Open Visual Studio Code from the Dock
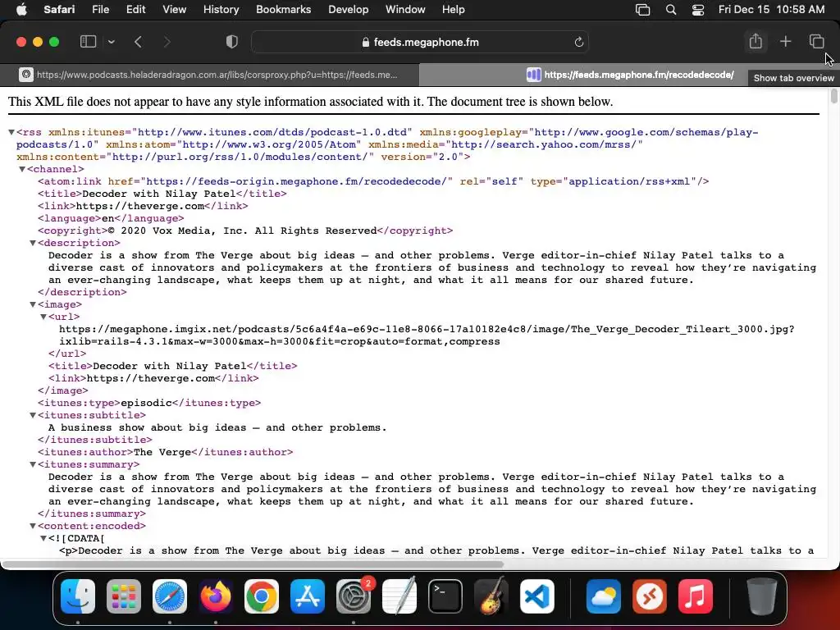 (x=537, y=596)
